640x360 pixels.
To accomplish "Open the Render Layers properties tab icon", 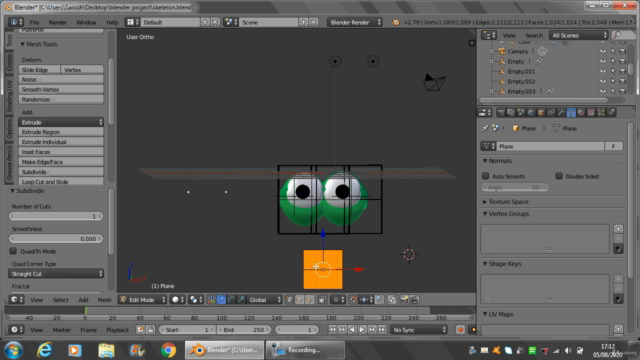I will point(511,112).
